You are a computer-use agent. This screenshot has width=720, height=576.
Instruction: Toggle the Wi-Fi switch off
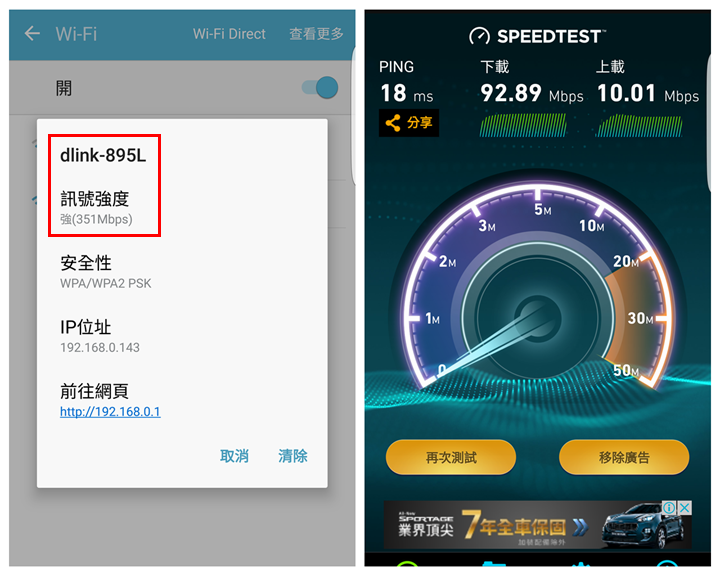[320, 87]
